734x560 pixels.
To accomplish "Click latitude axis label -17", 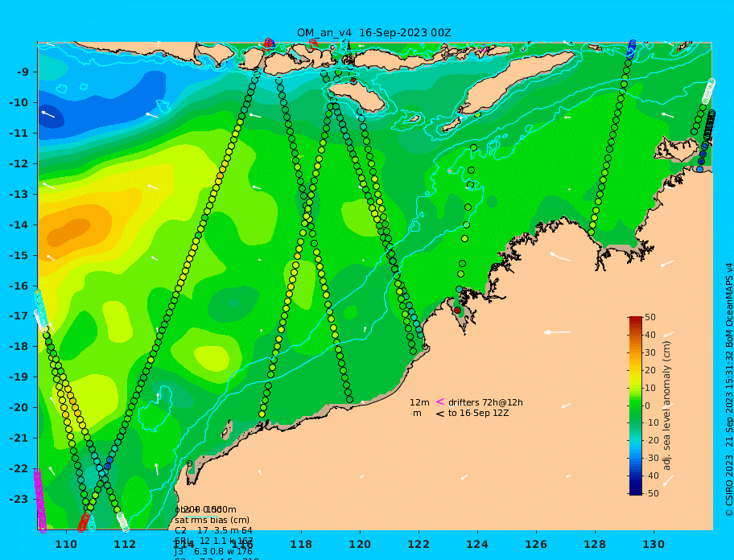I will (x=19, y=316).
